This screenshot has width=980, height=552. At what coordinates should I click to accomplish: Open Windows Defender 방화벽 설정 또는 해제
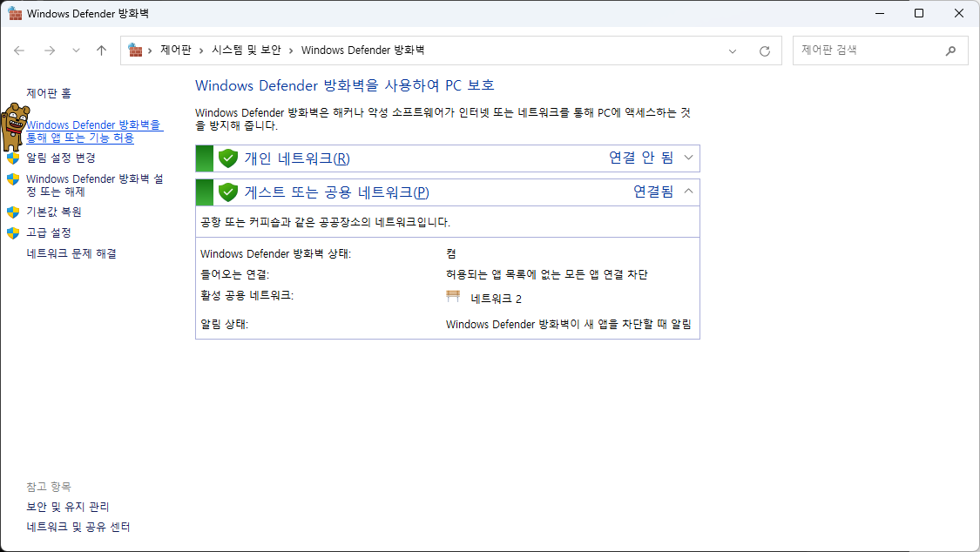(94, 185)
